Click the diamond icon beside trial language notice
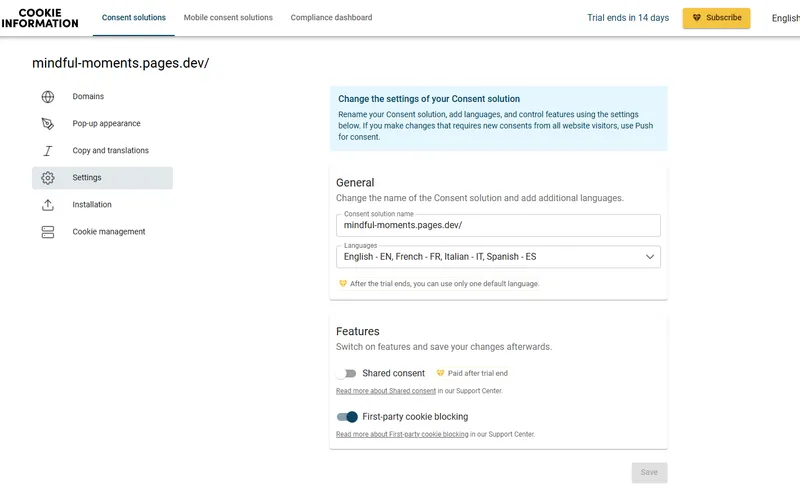 pyautogui.click(x=343, y=283)
